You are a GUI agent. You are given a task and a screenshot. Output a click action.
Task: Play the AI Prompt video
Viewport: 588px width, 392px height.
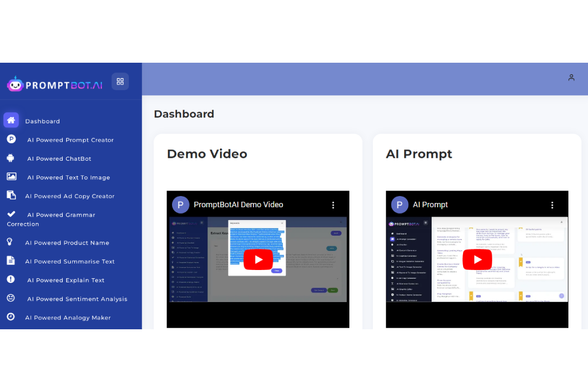point(477,260)
